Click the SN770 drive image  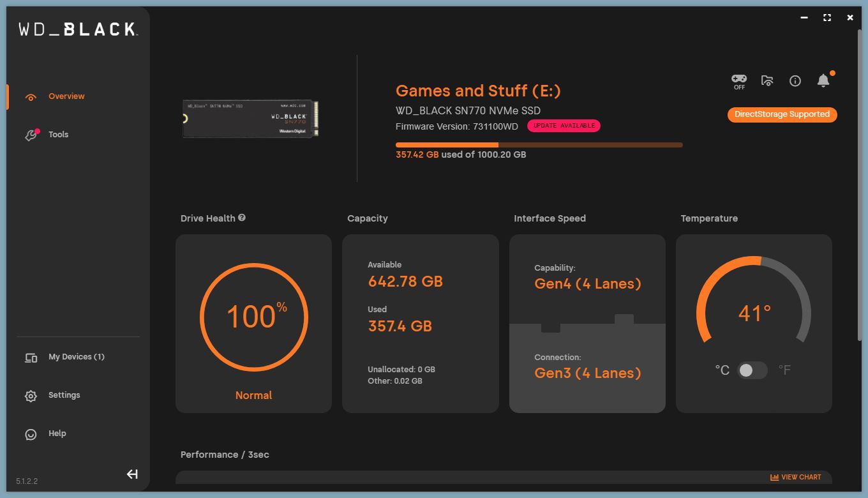coord(249,118)
